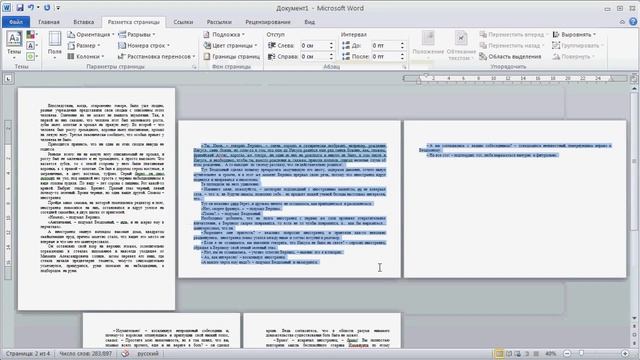The height and width of the screenshot is (360, 640).
Task: Select Web Layout view button
Action: (x=518, y=353)
